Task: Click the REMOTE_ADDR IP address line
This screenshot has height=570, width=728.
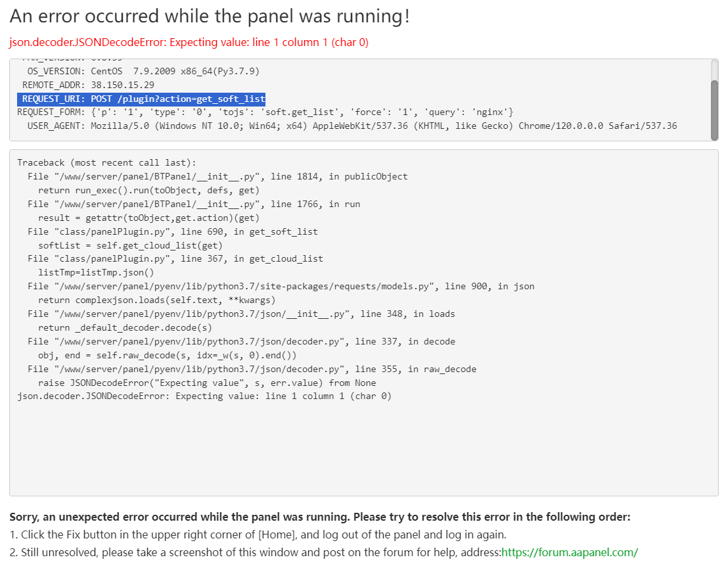Action: tap(88, 85)
